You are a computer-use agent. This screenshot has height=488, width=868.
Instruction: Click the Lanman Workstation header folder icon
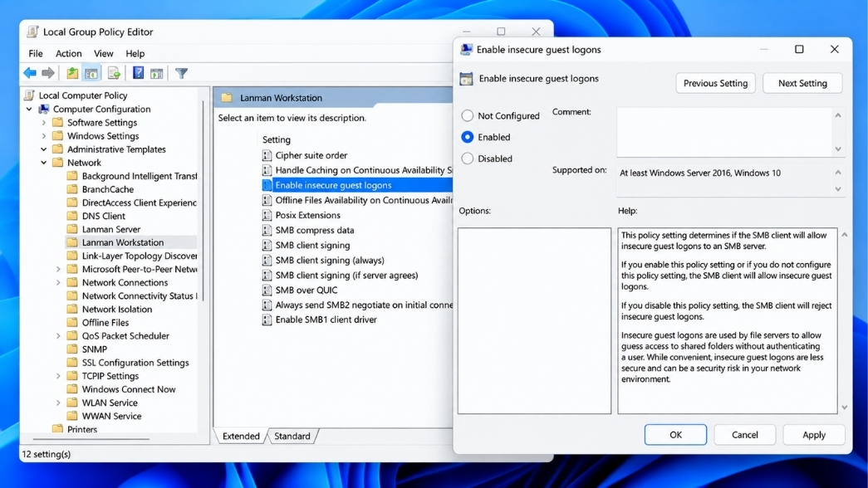point(227,98)
